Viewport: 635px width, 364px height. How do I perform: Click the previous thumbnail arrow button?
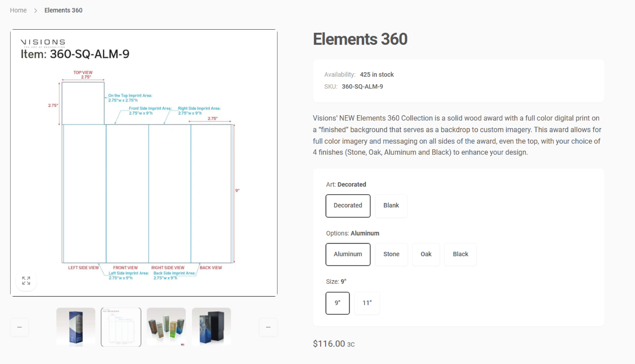(x=19, y=327)
